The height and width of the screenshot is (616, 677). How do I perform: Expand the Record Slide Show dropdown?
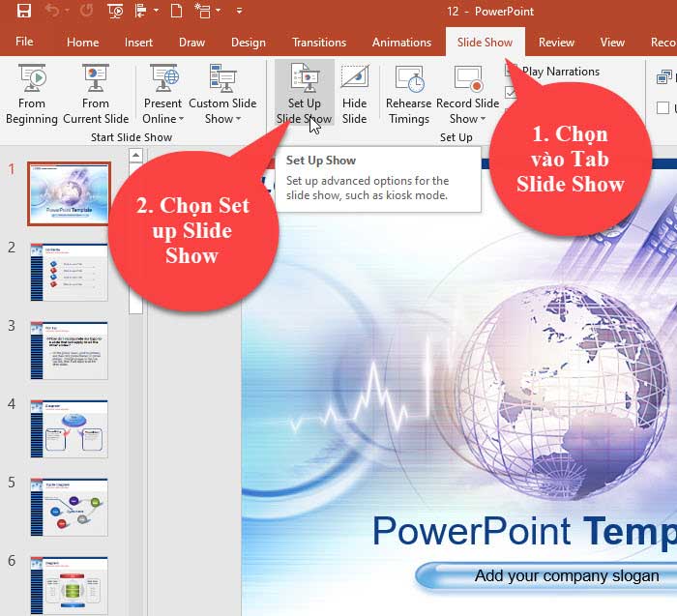(467, 119)
